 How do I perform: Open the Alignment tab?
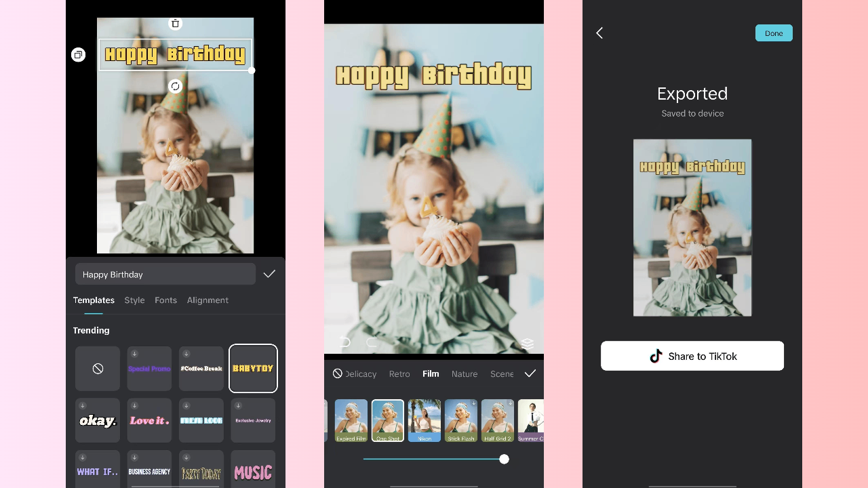coord(208,300)
